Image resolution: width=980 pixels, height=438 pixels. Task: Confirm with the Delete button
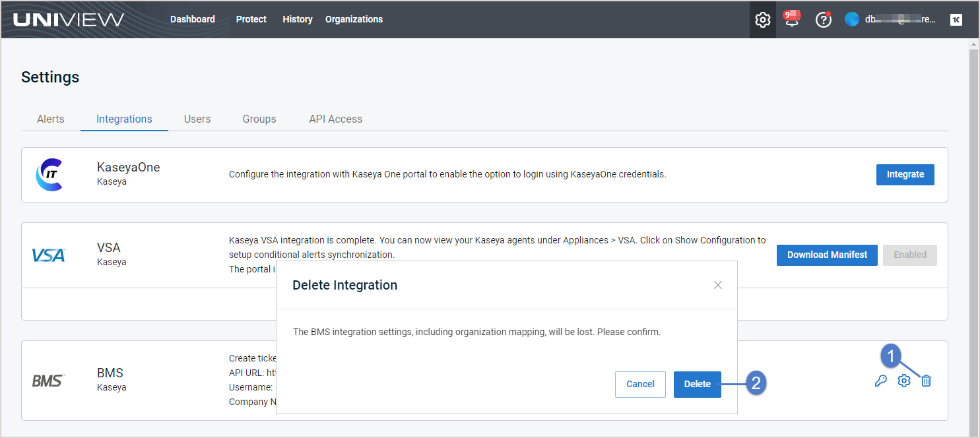coord(698,384)
